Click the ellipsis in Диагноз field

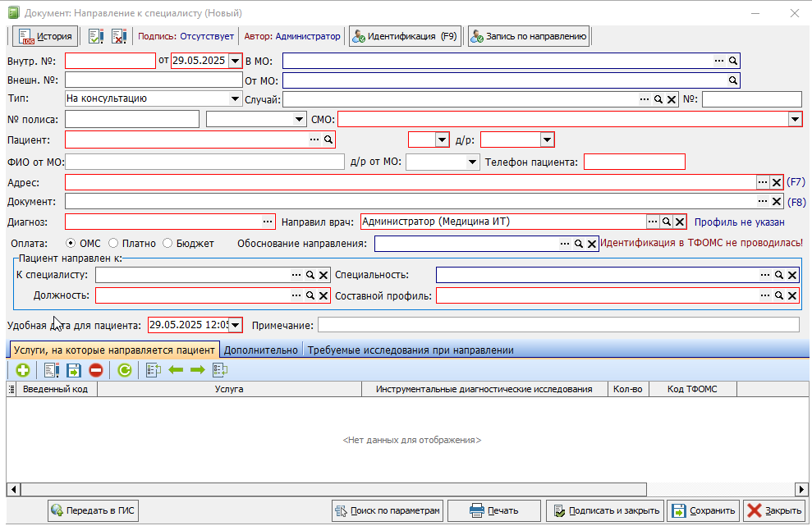click(x=267, y=222)
